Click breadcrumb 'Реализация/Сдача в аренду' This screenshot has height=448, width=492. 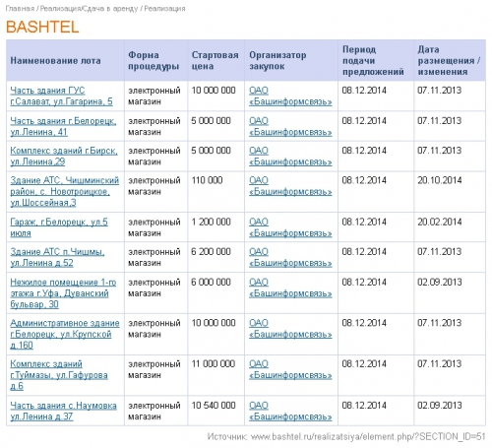click(89, 9)
